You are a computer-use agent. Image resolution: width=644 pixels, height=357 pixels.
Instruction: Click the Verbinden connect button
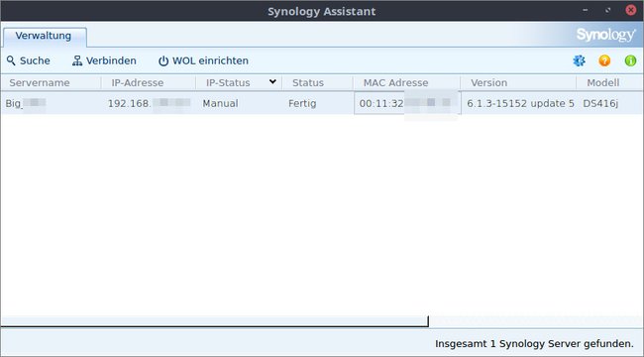click(104, 60)
